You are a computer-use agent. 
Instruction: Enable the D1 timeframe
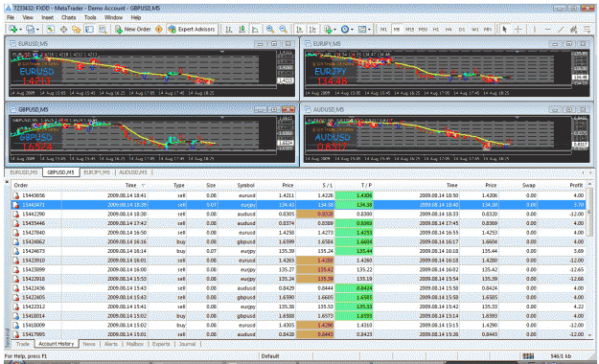tap(462, 30)
